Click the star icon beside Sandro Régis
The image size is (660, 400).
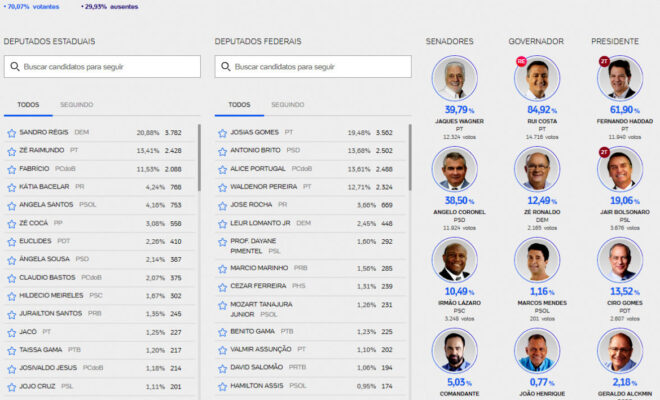pos(12,133)
